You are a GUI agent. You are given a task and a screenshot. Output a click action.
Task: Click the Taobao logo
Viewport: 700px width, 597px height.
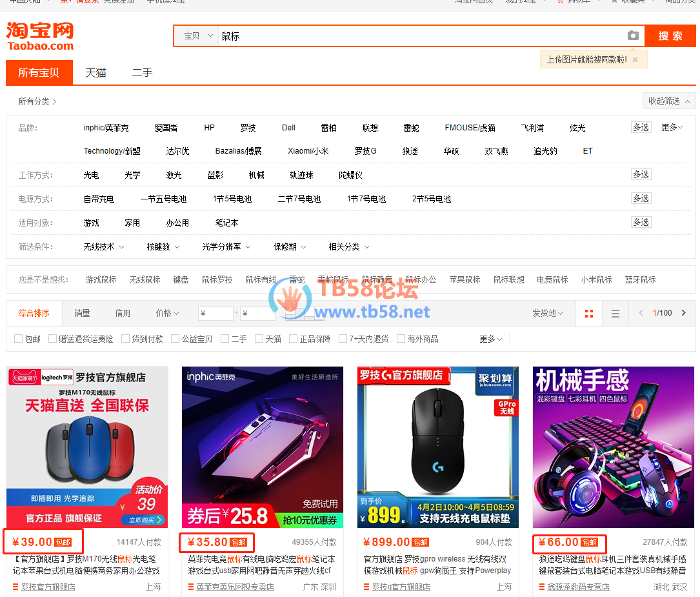[40, 36]
